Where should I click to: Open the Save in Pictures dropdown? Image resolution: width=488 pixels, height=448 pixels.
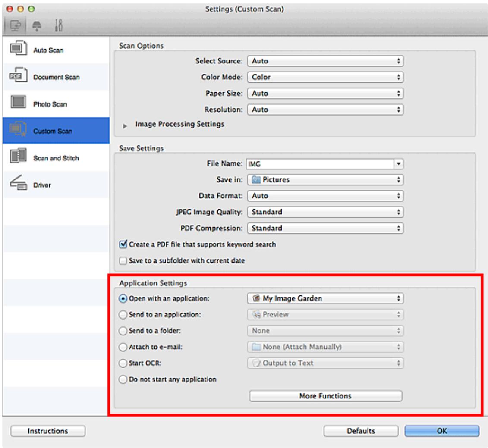(x=325, y=179)
